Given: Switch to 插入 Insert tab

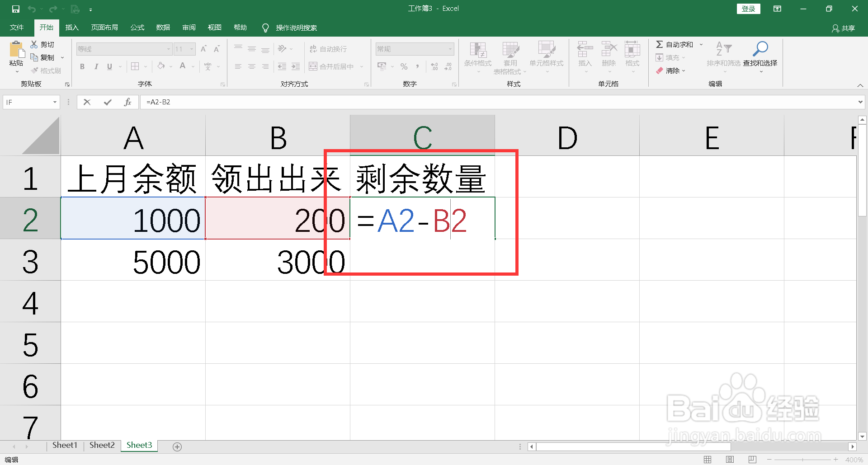Looking at the screenshot, I should pyautogui.click(x=72, y=28).
